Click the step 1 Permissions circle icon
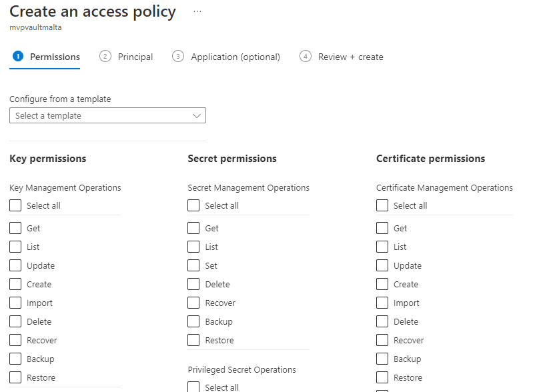This screenshot has width=549, height=392. point(18,57)
